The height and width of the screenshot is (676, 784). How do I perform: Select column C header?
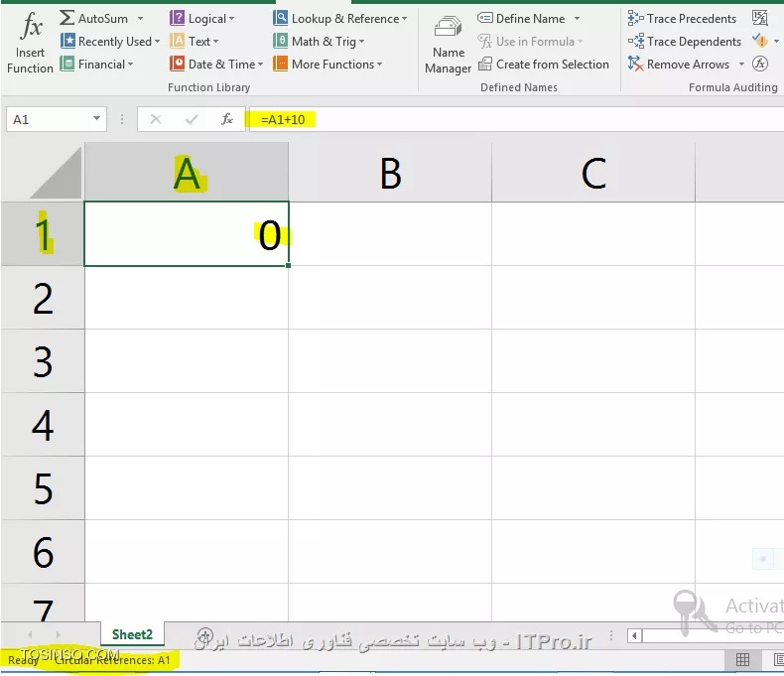pos(593,173)
